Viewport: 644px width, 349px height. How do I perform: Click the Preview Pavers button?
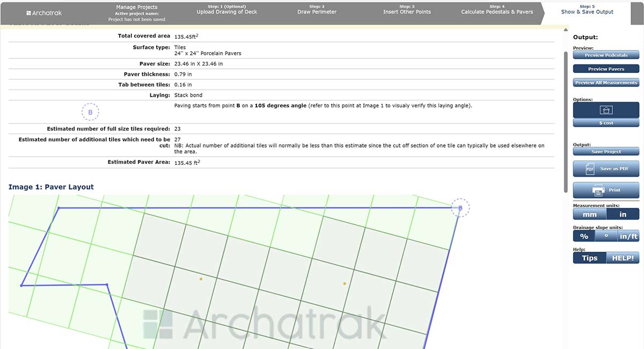606,69
